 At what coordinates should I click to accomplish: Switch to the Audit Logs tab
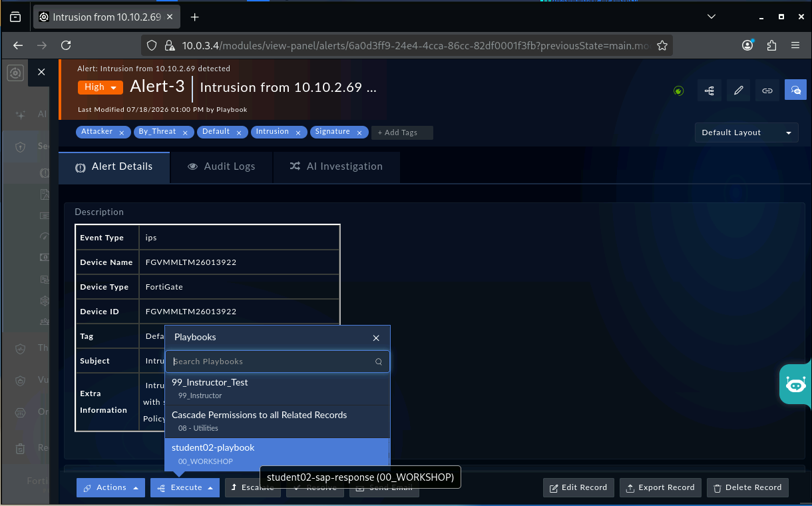222,166
